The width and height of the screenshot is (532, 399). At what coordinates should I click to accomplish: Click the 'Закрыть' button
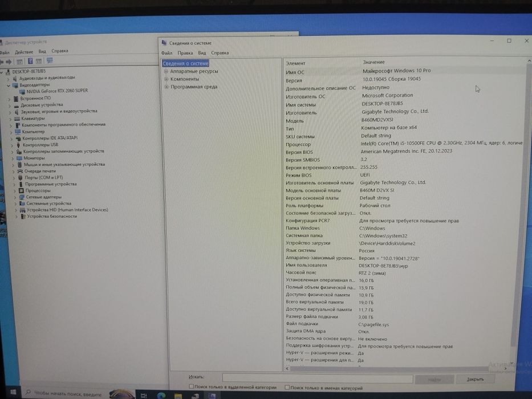tap(475, 379)
